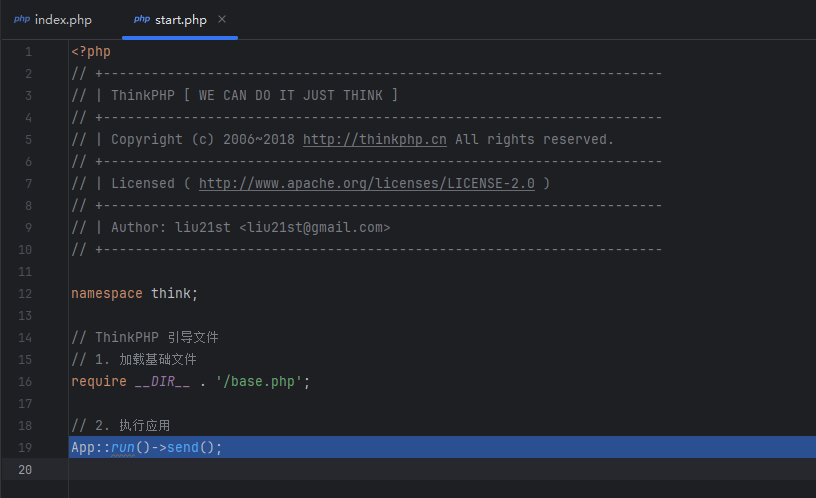The image size is (816, 498).
Task: Click line number 1 in gutter
Action: point(28,52)
